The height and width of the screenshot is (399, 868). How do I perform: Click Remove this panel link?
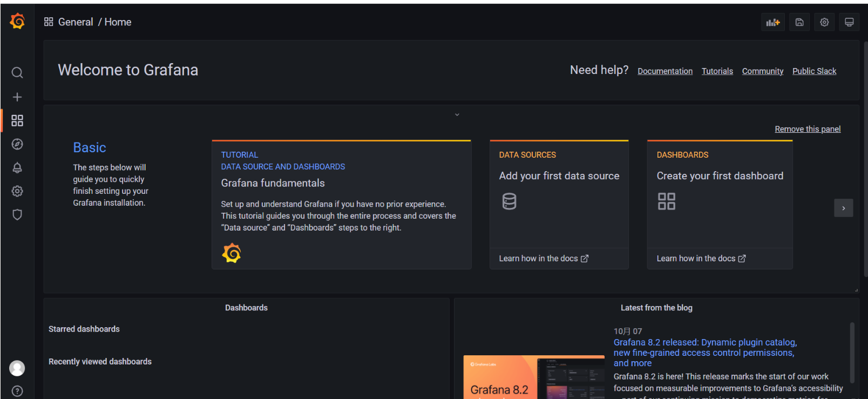[x=808, y=129]
